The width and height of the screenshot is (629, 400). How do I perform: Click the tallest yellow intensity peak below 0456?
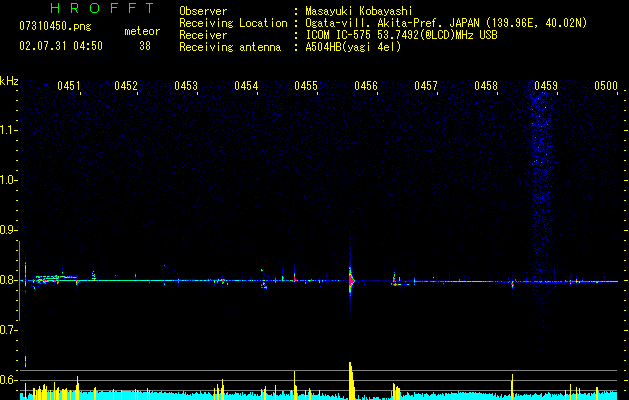[x=351, y=381]
